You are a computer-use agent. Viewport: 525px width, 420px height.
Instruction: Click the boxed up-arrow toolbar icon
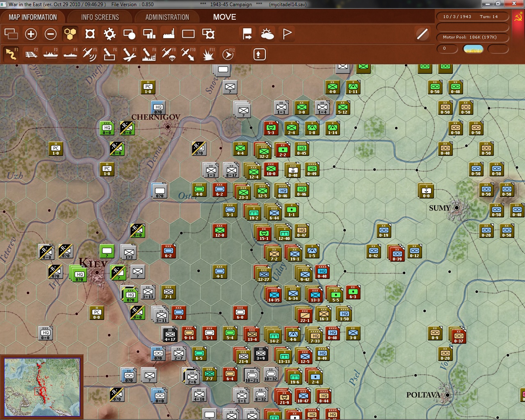pos(259,54)
